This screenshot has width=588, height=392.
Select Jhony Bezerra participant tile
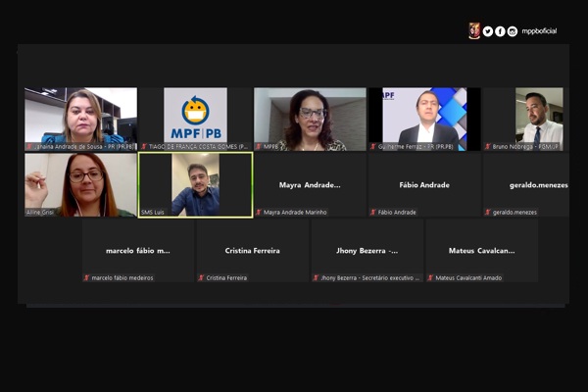367,251
